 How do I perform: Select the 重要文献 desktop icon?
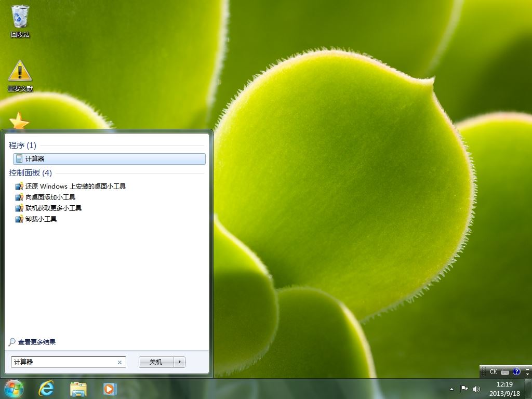pos(20,76)
